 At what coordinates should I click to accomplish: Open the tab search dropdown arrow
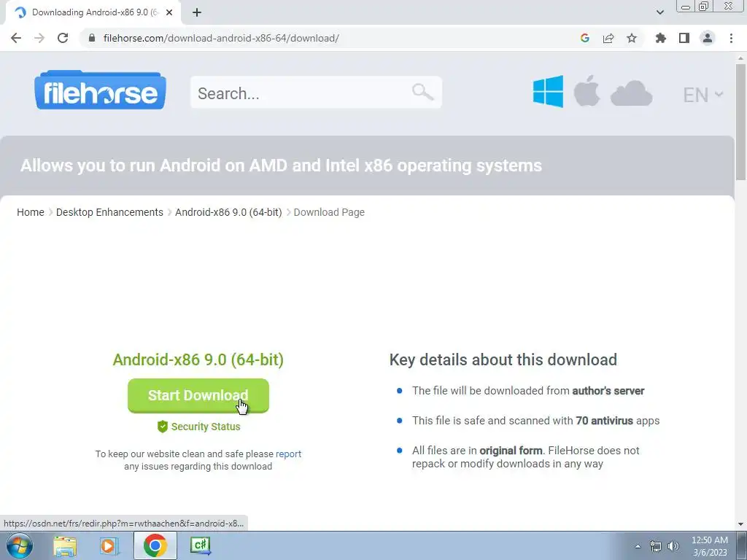click(x=659, y=12)
